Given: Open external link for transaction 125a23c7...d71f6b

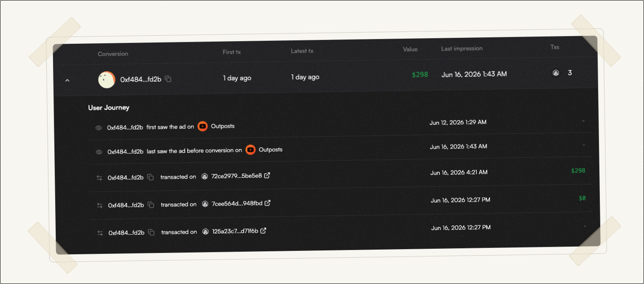Looking at the screenshot, I should point(263,231).
